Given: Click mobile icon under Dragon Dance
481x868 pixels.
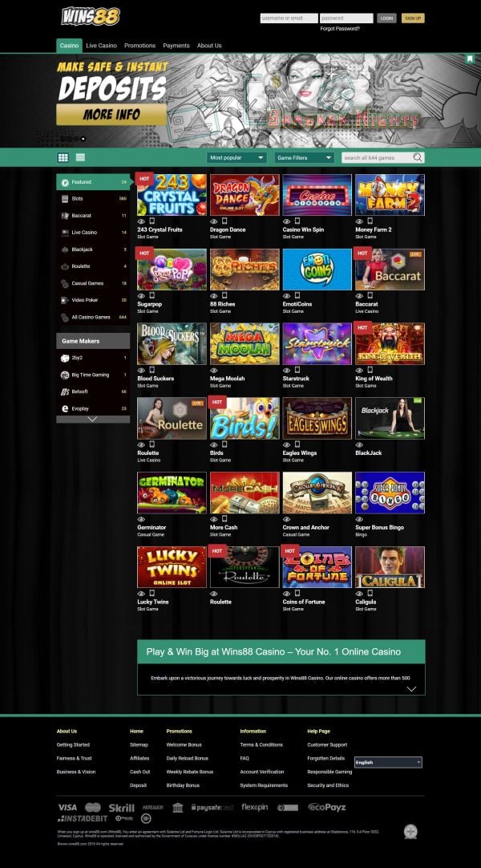Looking at the screenshot, I should pyautogui.click(x=224, y=221).
